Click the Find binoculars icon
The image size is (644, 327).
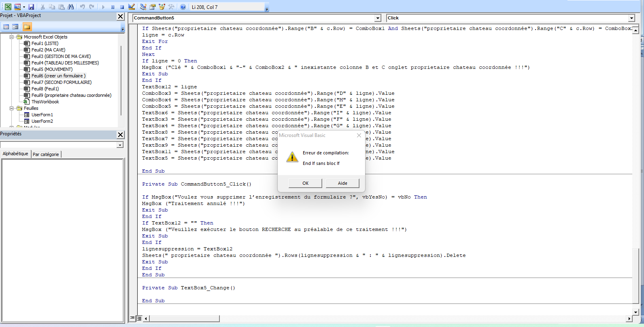click(71, 7)
